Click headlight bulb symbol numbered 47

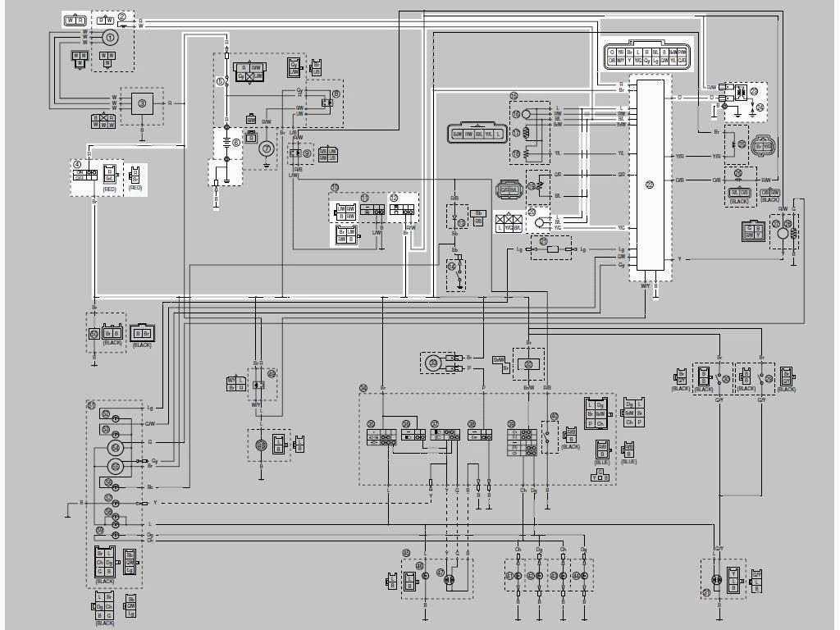(449, 581)
